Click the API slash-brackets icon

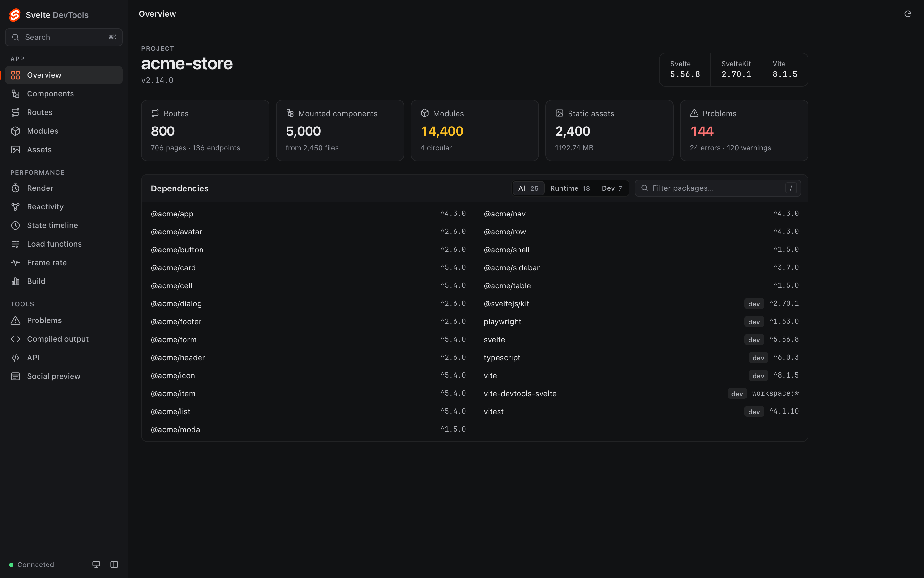tap(15, 357)
